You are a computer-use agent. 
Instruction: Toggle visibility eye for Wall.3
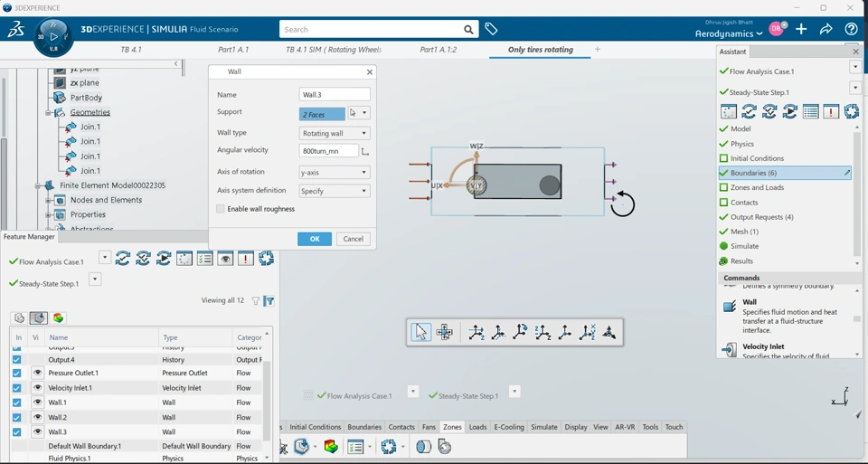point(37,431)
